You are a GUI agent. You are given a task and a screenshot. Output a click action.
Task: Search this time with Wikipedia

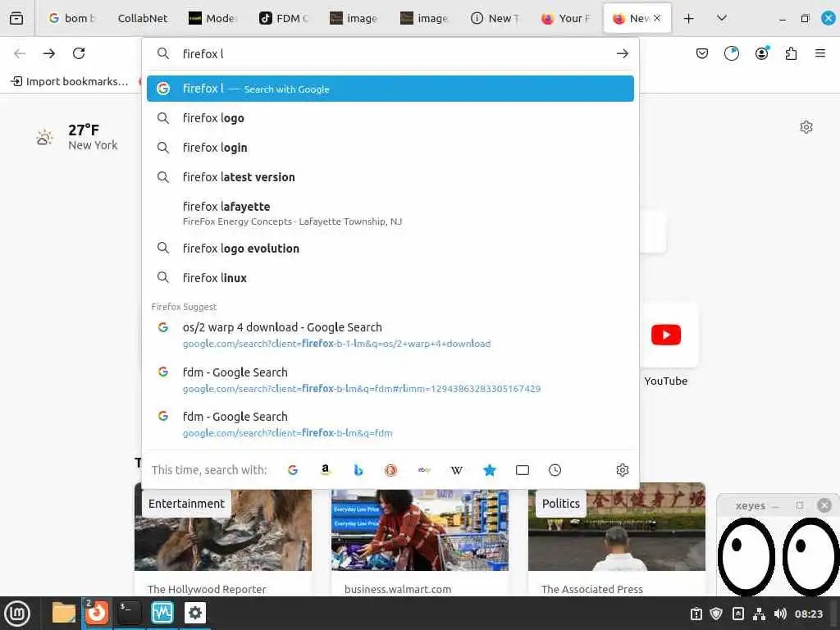[x=456, y=470]
